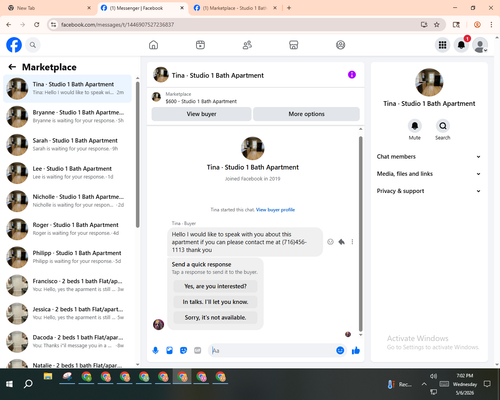This screenshot has height=400, width=500.
Task: Open the Facebook search icon
Action: coord(33,45)
